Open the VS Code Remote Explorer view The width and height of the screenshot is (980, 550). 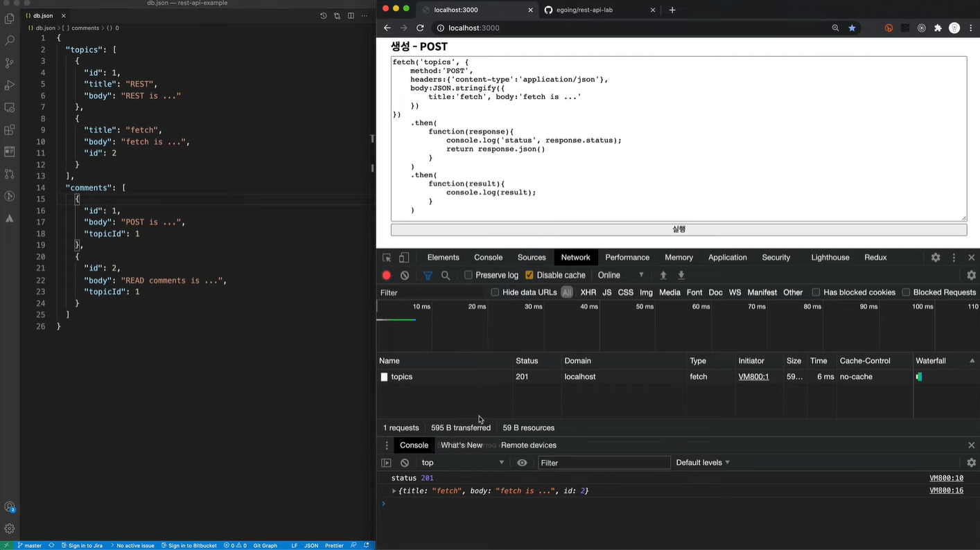10,107
